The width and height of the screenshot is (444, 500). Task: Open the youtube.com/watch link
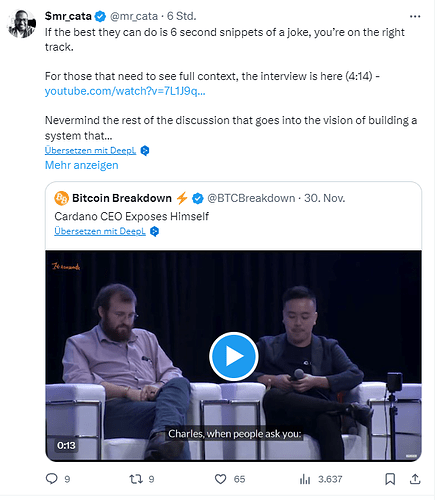click(125, 91)
